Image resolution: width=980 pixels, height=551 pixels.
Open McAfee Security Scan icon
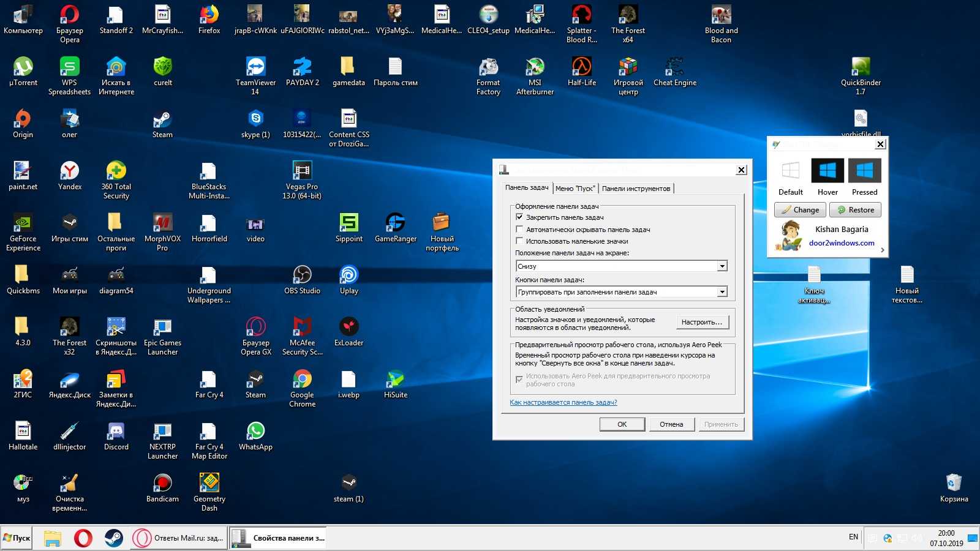point(302,336)
